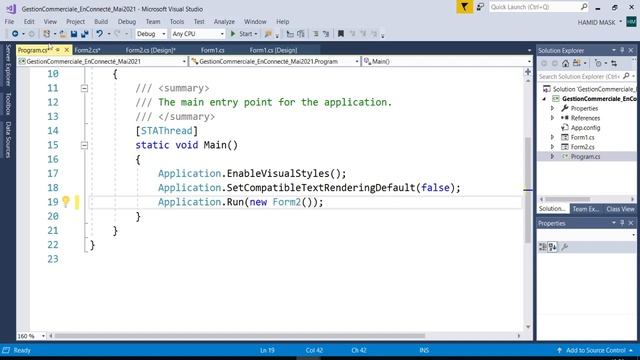Click the account avatar next to HAMID MASK

click(x=631, y=22)
